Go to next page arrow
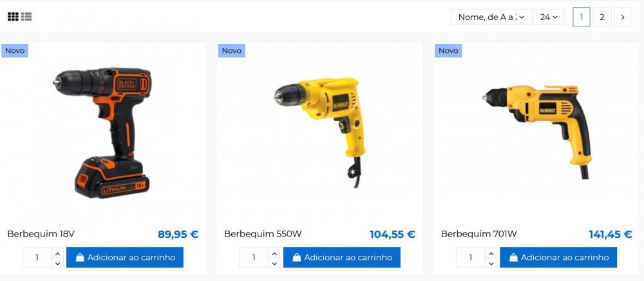Screen dimensions: 644x281 click(x=623, y=17)
